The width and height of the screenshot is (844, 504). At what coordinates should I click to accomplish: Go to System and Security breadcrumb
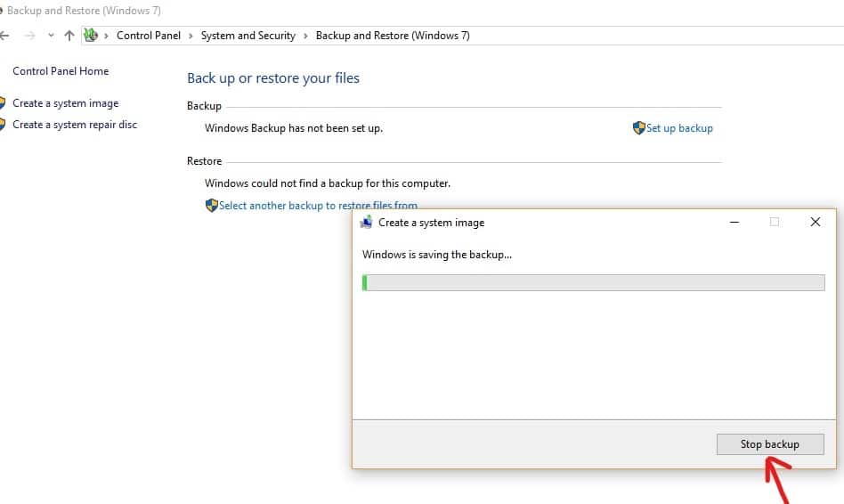[x=248, y=36]
